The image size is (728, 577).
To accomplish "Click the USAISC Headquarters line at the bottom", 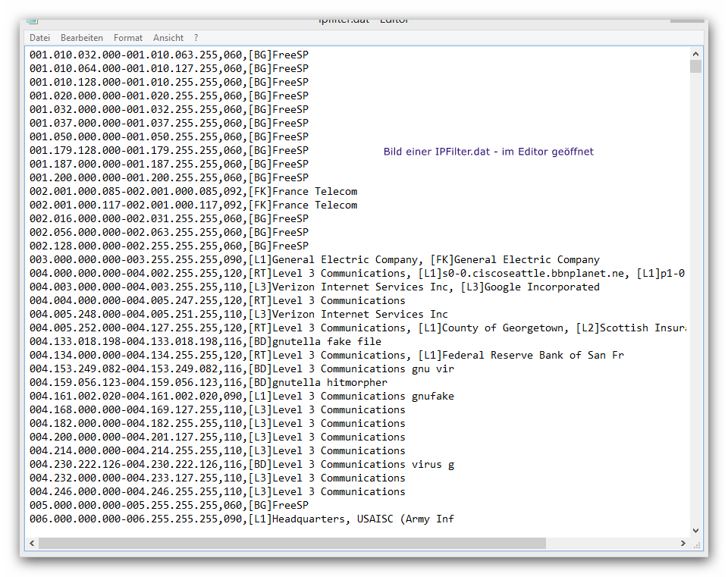I will pyautogui.click(x=227, y=519).
